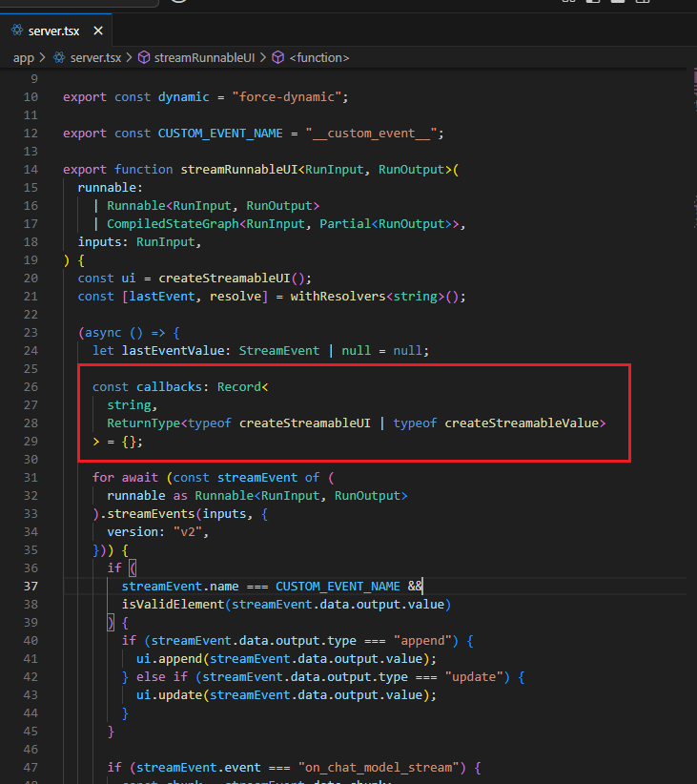Click createStreamableUI() call on line 20
Screen dimensions: 697x784
coord(232,279)
